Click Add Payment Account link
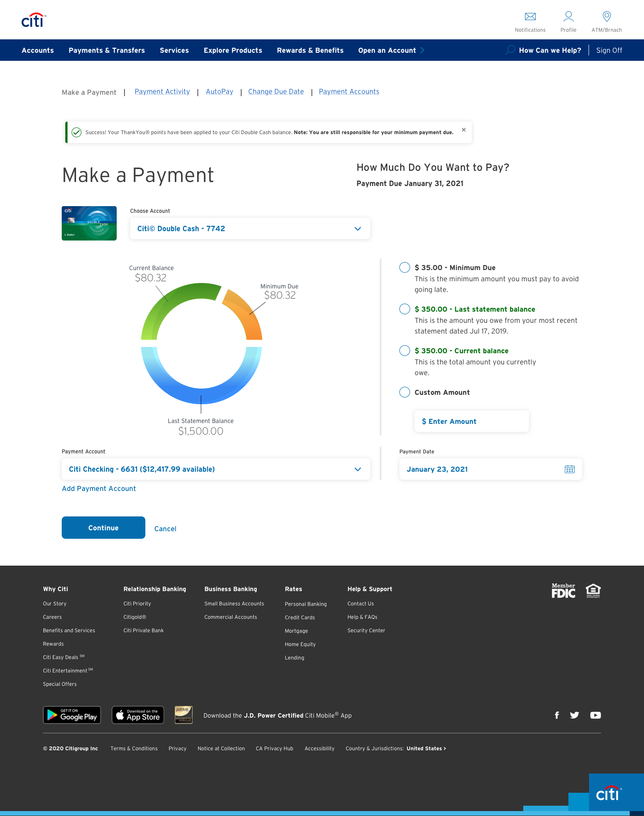Image resolution: width=644 pixels, height=816 pixels. [x=99, y=489]
